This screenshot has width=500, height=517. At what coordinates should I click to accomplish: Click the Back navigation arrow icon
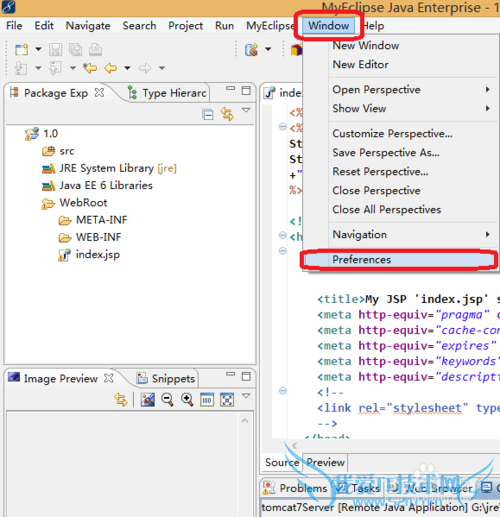pos(111,68)
